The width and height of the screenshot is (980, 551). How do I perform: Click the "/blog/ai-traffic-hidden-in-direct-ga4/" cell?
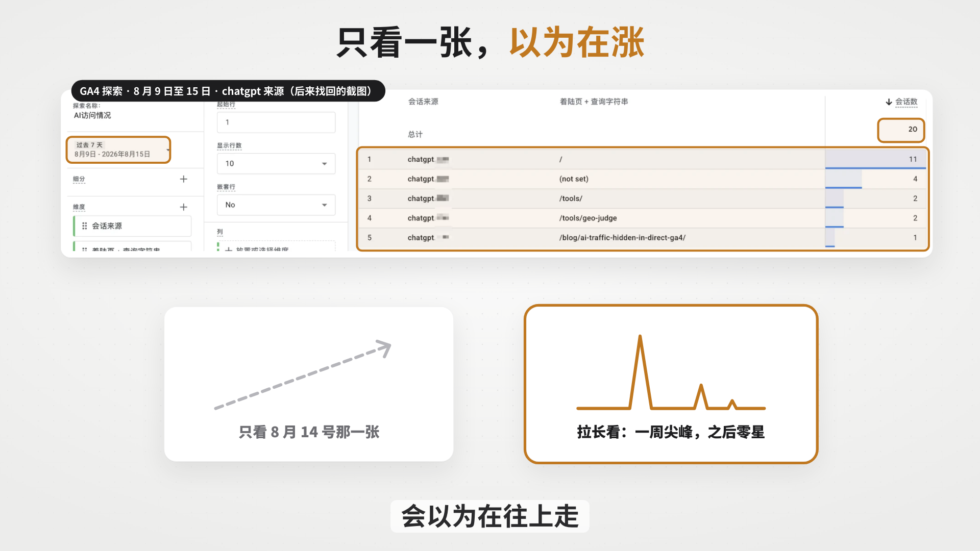pyautogui.click(x=622, y=238)
